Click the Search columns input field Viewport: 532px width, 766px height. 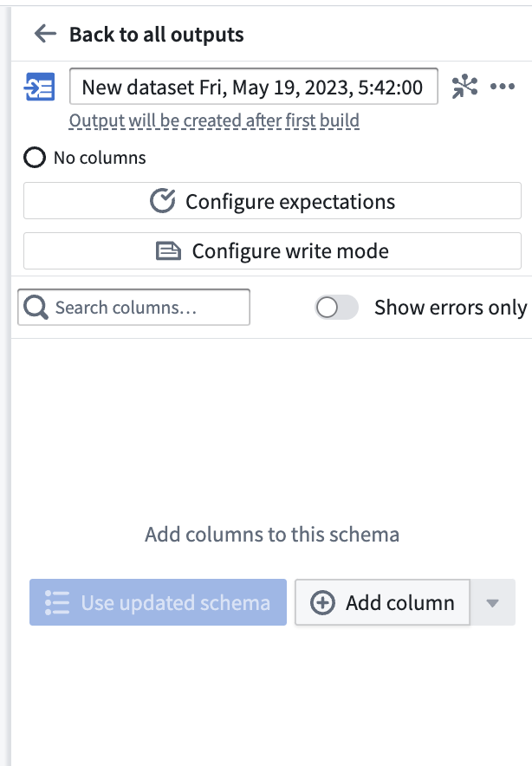tap(133, 308)
